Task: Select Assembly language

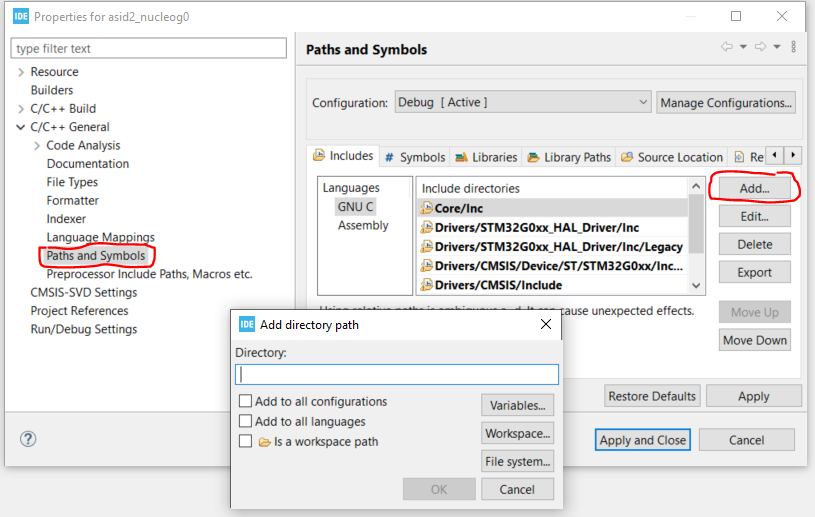Action: click(363, 226)
